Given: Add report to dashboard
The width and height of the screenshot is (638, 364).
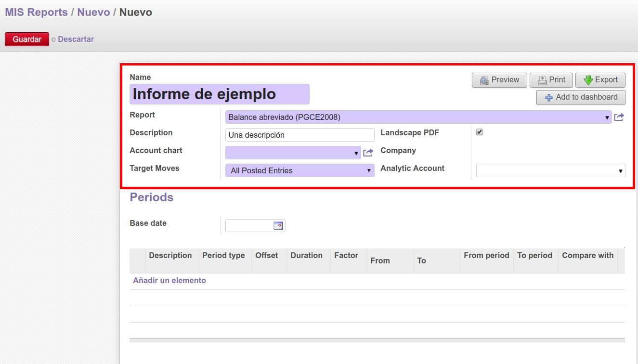Looking at the screenshot, I should [x=581, y=97].
